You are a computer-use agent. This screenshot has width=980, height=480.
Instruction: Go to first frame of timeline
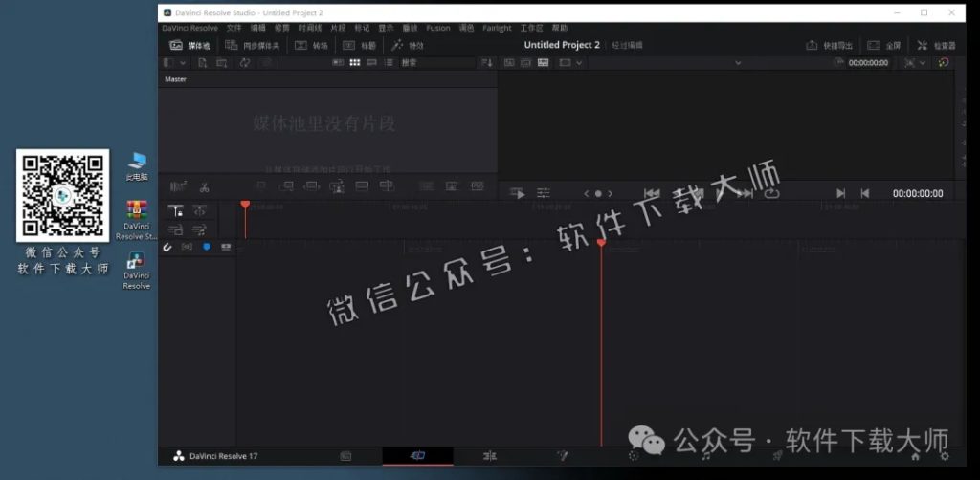click(652, 193)
